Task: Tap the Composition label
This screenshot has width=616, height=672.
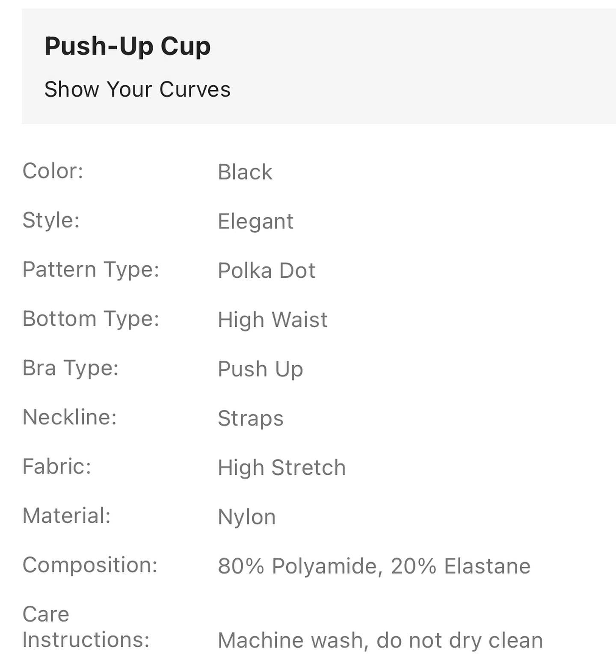Action: pyautogui.click(x=90, y=565)
